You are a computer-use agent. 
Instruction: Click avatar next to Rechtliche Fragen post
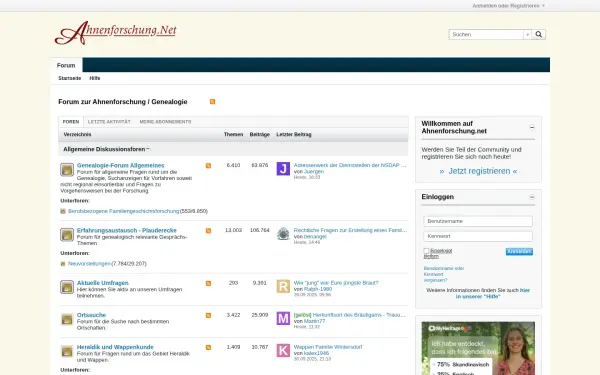coord(283,234)
